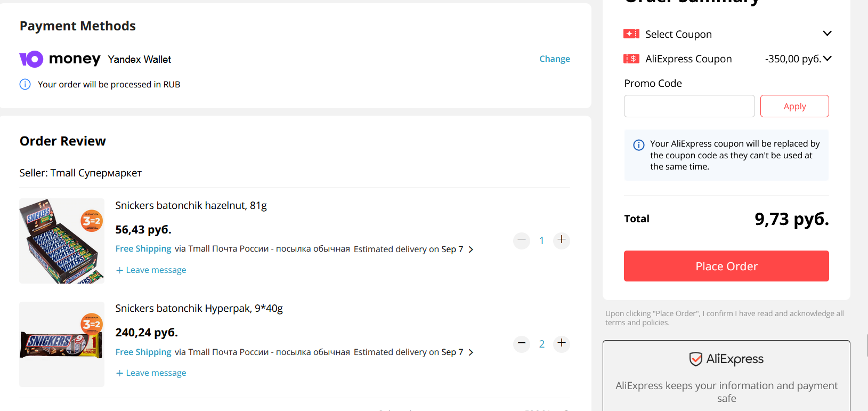Click the Promo Code input field
The height and width of the screenshot is (411, 868).
[x=689, y=106]
